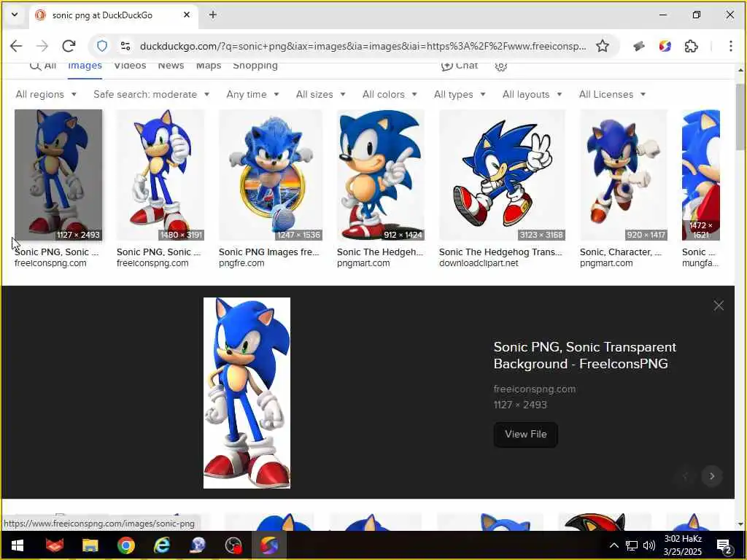Viewport: 747px width, 560px height.
Task: Select the 1247 × 1536 Sonic thumbnail
Action: (270, 175)
